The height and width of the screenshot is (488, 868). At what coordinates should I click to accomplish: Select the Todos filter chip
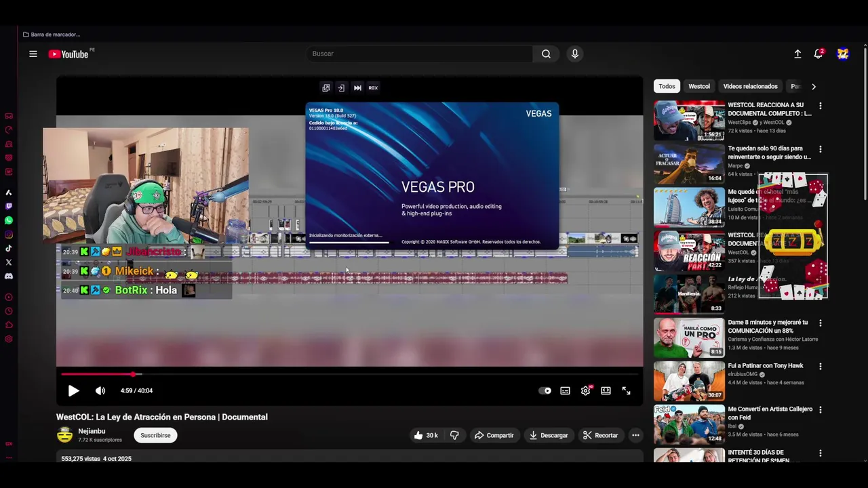[x=667, y=86]
